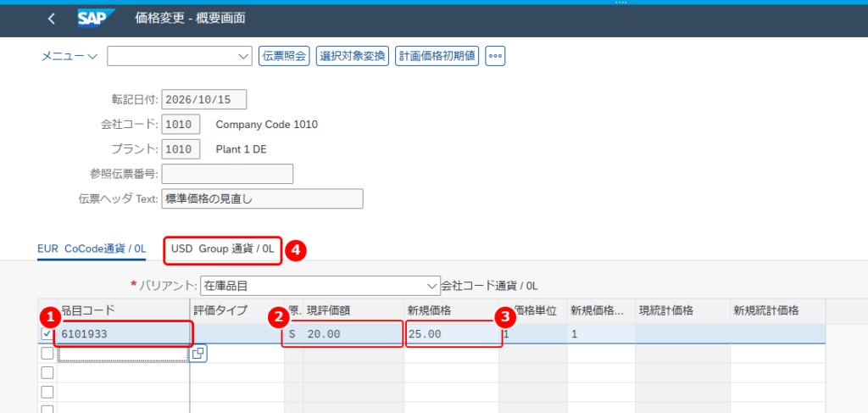This screenshot has width=868, height=413.
Task: Open the バリアント dropdown 在庫品目
Action: (320, 286)
